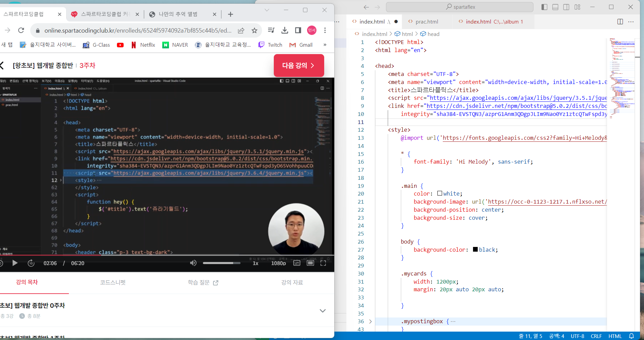The height and width of the screenshot is (340, 644).
Task: Change the HTML language mode in status bar
Action: coord(615,336)
